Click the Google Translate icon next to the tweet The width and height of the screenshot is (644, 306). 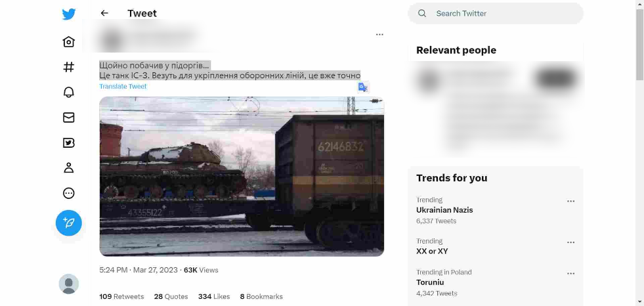[362, 87]
